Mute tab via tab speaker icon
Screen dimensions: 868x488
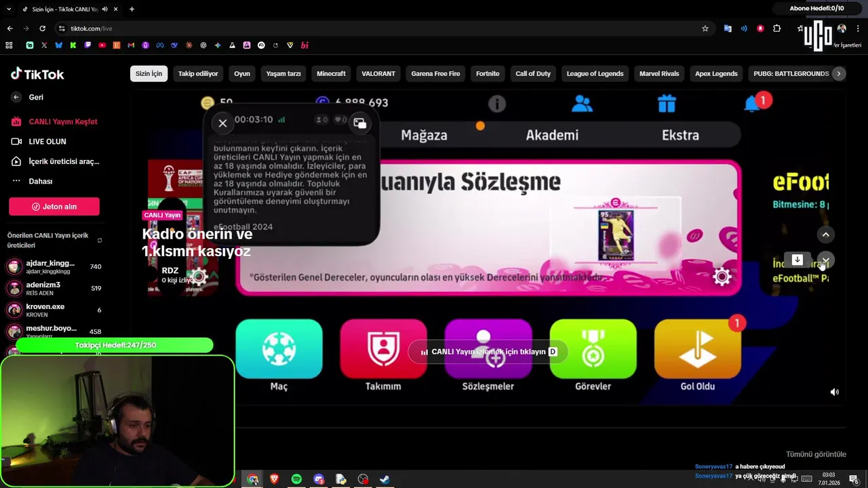pyautogui.click(x=104, y=9)
